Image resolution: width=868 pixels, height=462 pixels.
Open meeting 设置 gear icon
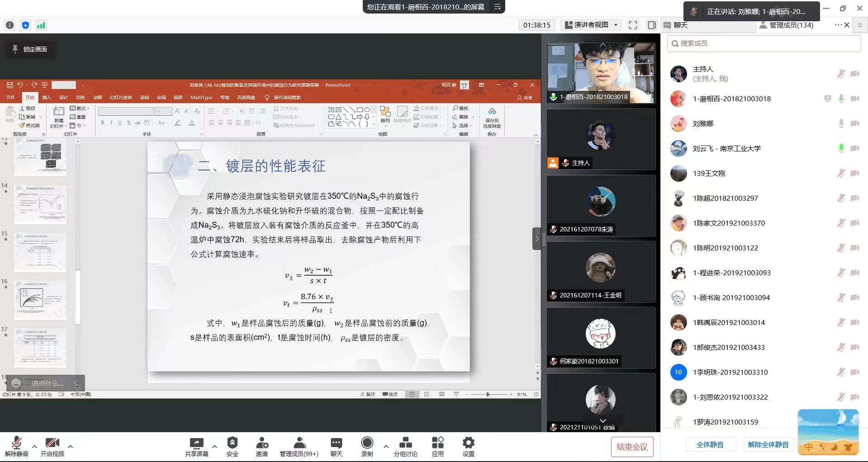[x=468, y=443]
